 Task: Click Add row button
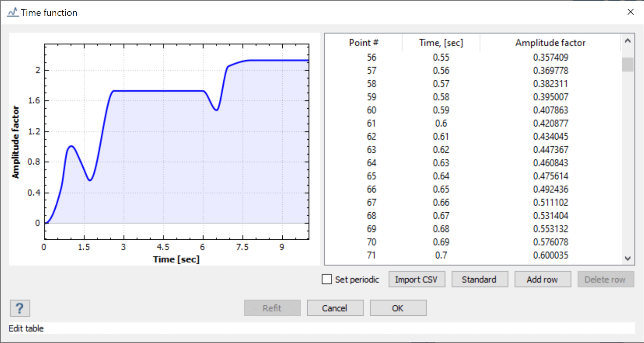tap(542, 279)
